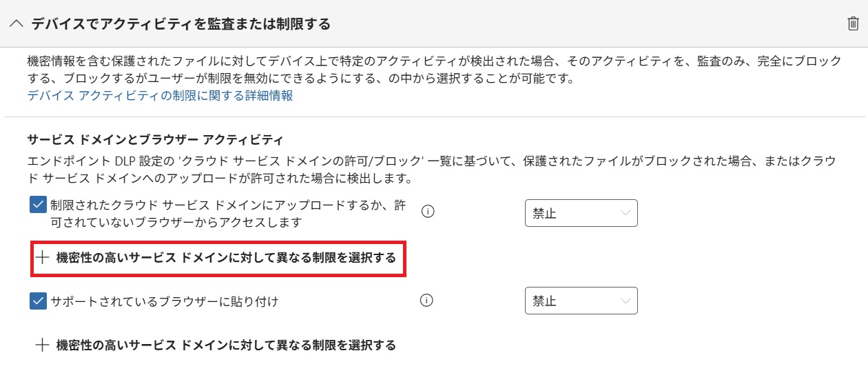Click the chevron arrow in the paste 禁止 dropdown
This screenshot has width=868, height=373.
(x=626, y=301)
